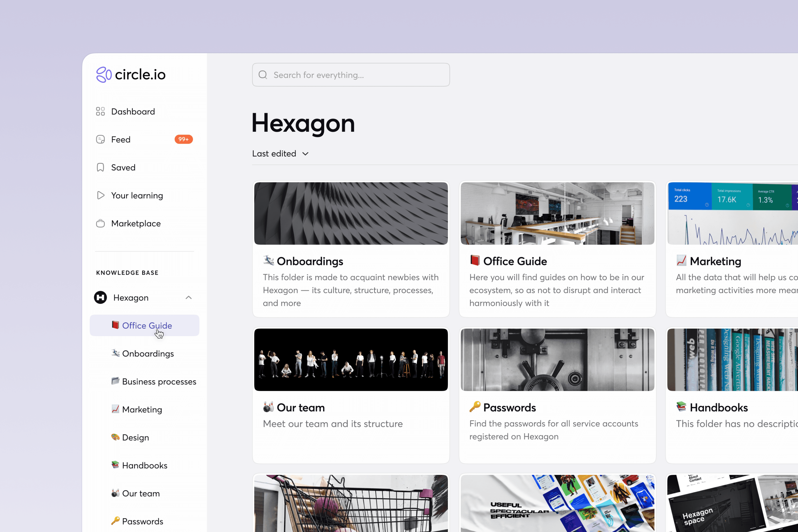Open the Passwords folder card title
Screen dimensions: 798x532
pyautogui.click(x=509, y=408)
